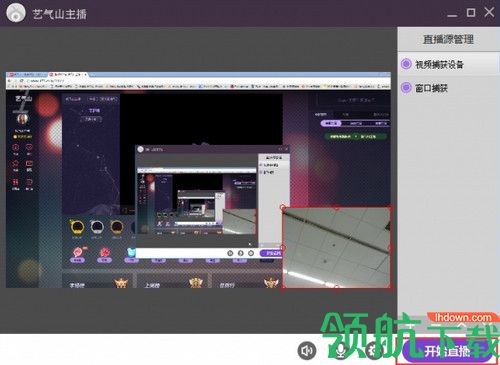Select the 窗口捕获 source

(x=449, y=88)
